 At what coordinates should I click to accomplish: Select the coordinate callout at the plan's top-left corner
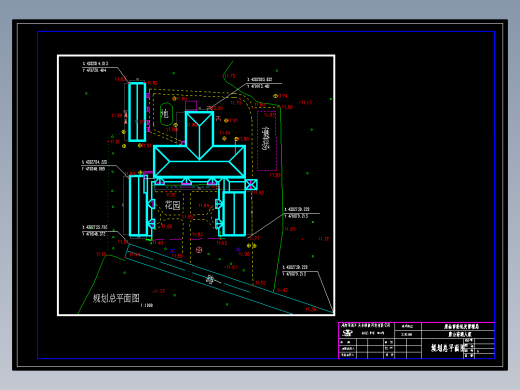(x=95, y=67)
